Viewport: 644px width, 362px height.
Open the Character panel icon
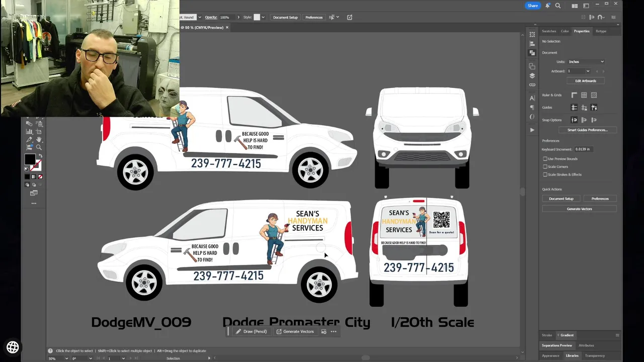[532, 98]
